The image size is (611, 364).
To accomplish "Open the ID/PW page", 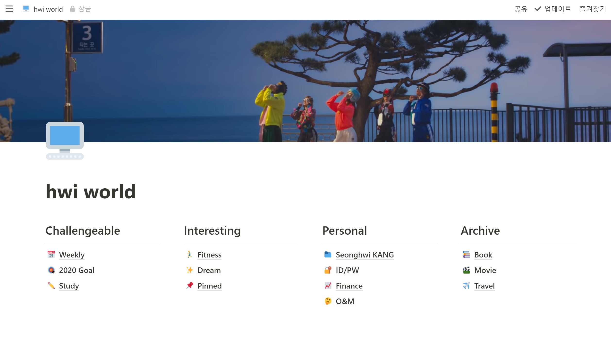I will click(x=347, y=270).
